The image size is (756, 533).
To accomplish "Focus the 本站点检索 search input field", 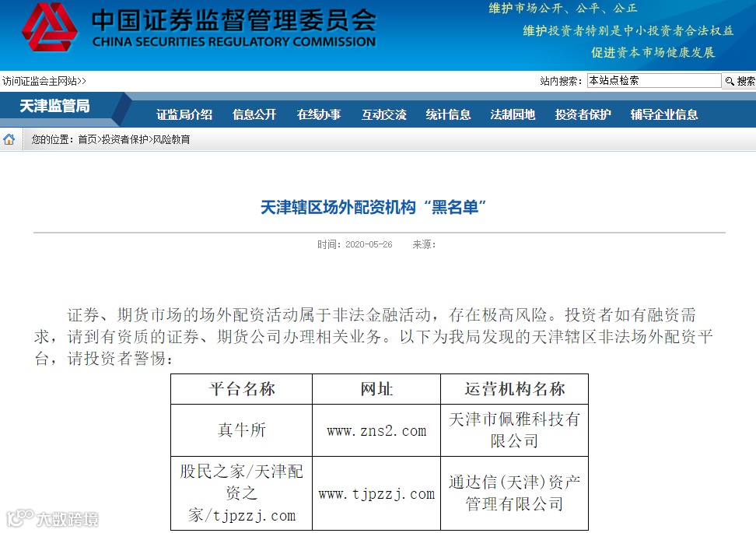I will (654, 81).
